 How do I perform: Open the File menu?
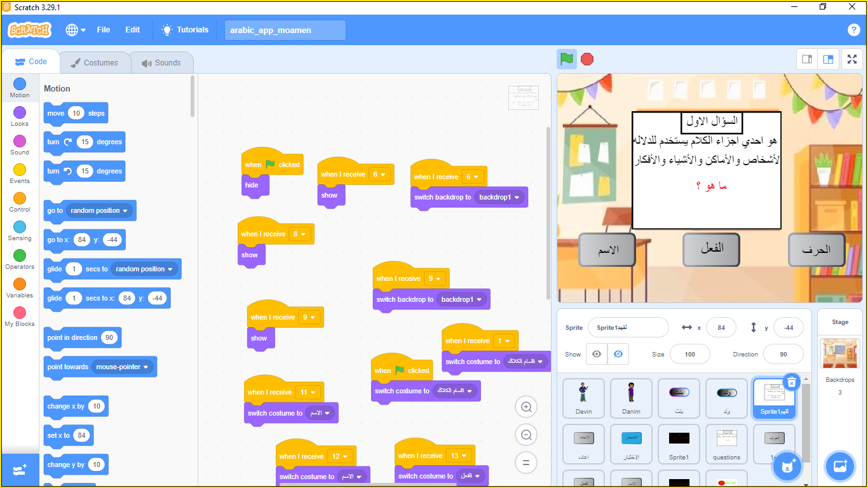coord(104,30)
